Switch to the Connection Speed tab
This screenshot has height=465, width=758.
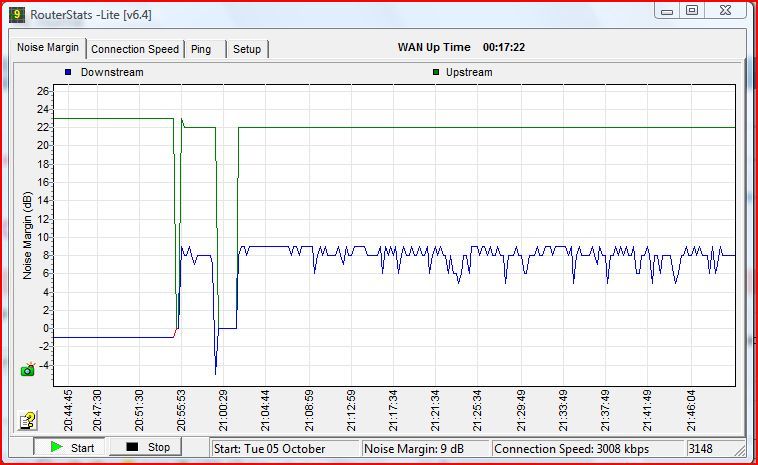click(x=135, y=49)
